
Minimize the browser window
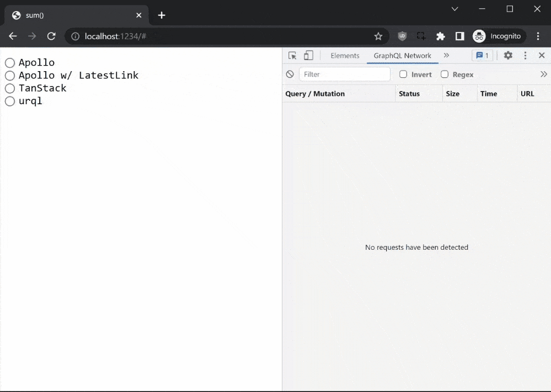(x=482, y=9)
